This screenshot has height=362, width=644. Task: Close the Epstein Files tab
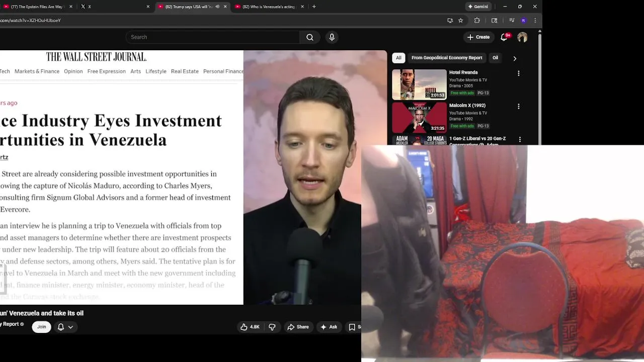(x=70, y=7)
